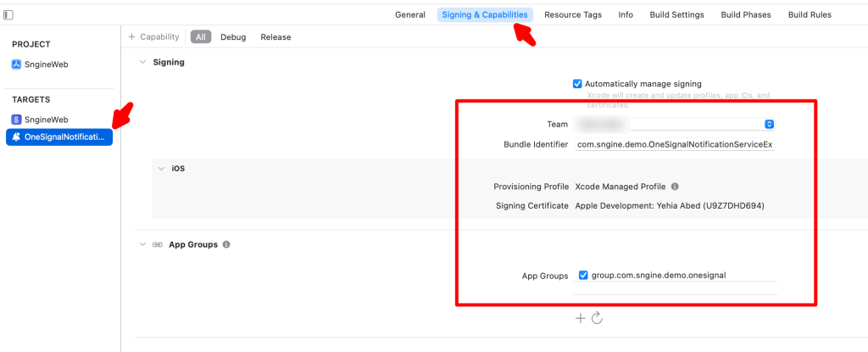Switch to the Resource Tags tab
Viewport: 868px width, 352px height.
[573, 15]
